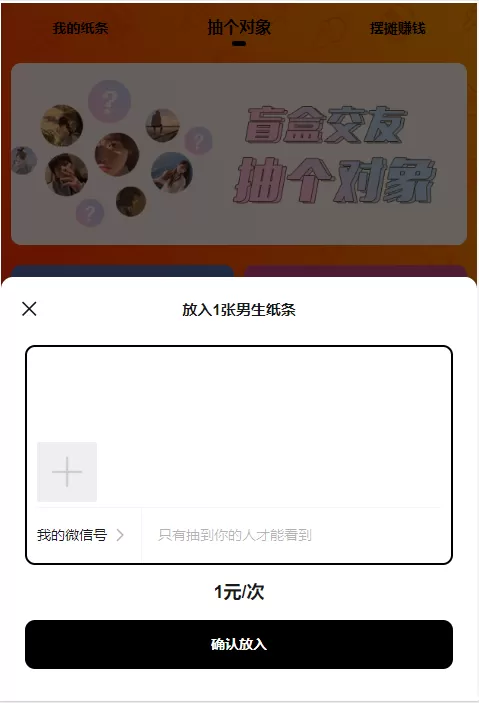The width and height of the screenshot is (479, 703).
Task: Tap the avatar with hand near mouth
Action: (x=66, y=174)
